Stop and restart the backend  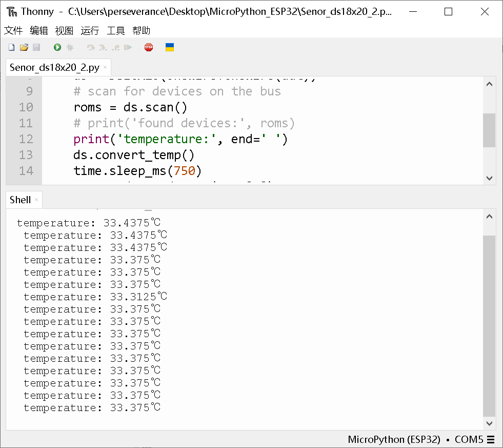[x=148, y=47]
